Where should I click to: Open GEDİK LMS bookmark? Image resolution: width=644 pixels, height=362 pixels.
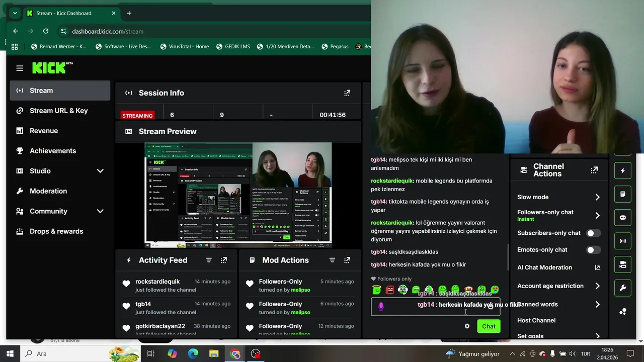click(232, 46)
